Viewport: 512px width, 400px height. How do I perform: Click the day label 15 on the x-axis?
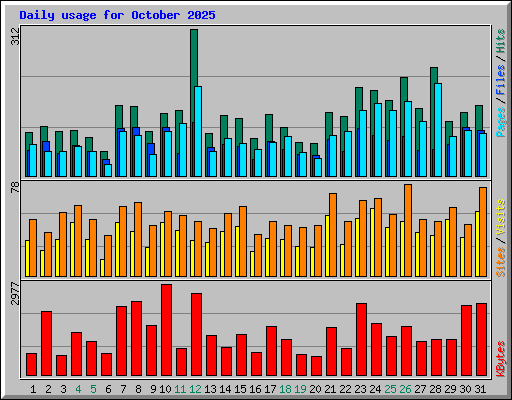(x=240, y=389)
